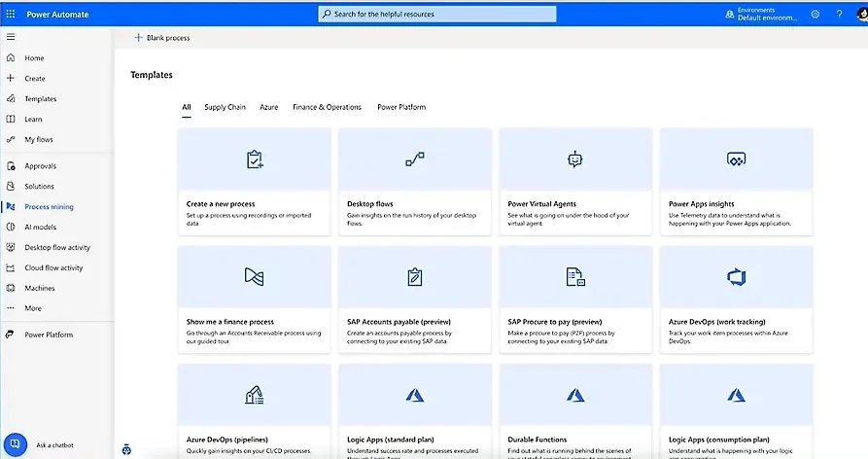868x459 pixels.
Task: Select the Power Platform tab
Action: point(401,107)
